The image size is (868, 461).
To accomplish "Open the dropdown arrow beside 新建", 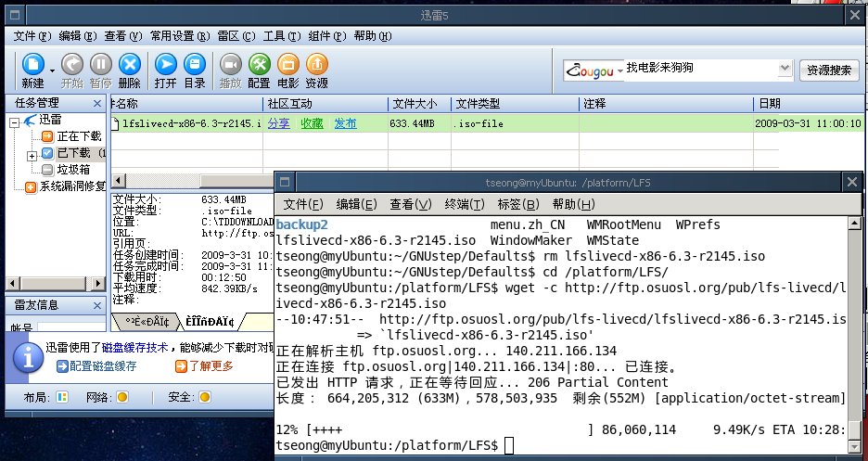I will click(x=53, y=70).
